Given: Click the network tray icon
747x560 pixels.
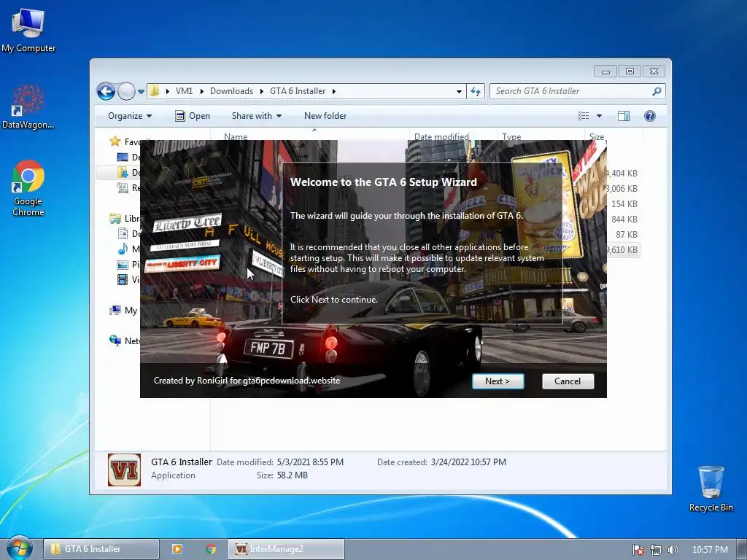Looking at the screenshot, I should (x=656, y=550).
